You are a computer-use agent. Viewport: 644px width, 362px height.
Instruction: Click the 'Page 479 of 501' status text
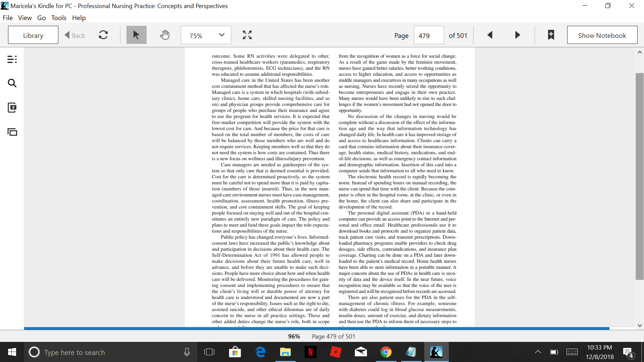[x=333, y=336]
